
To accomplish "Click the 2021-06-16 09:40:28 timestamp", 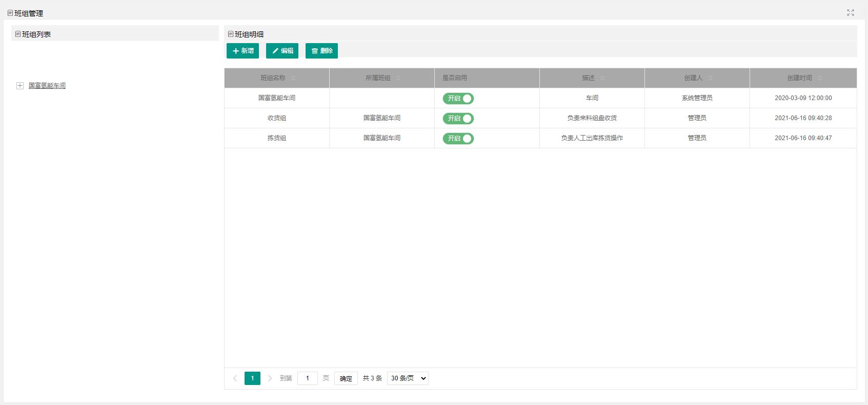I will click(x=803, y=118).
